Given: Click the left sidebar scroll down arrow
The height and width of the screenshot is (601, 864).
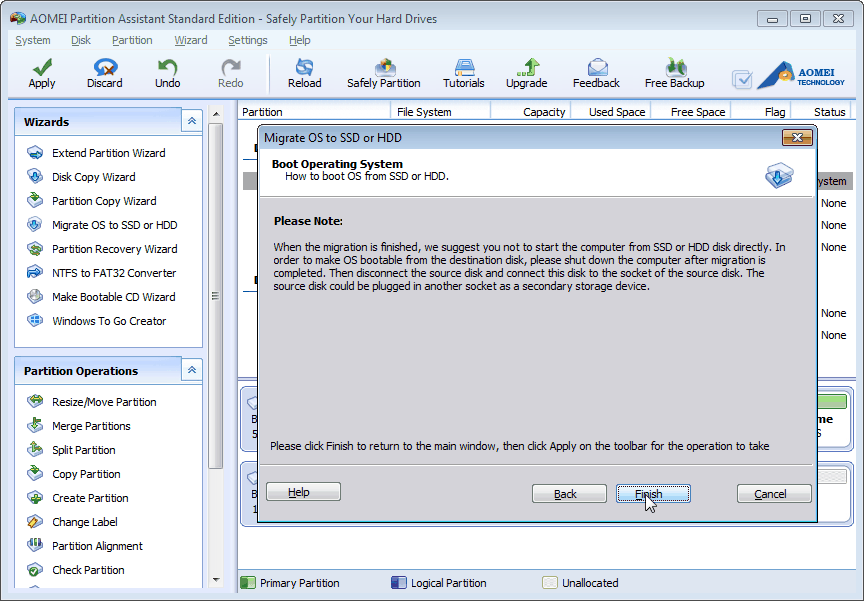Looking at the screenshot, I should tap(216, 580).
